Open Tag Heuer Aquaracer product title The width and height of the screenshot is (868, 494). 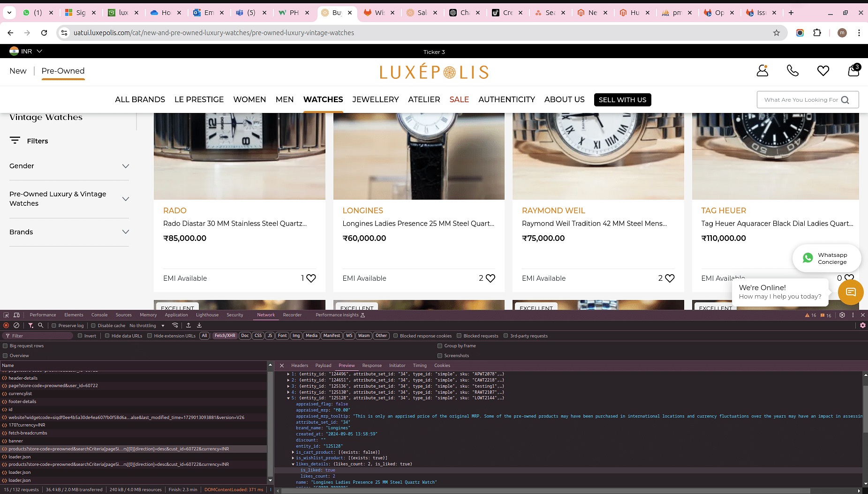point(777,224)
